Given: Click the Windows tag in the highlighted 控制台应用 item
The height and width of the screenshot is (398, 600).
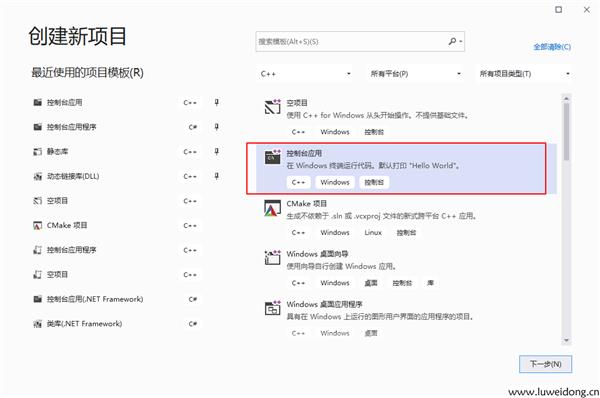Looking at the screenshot, I should click(x=335, y=182).
